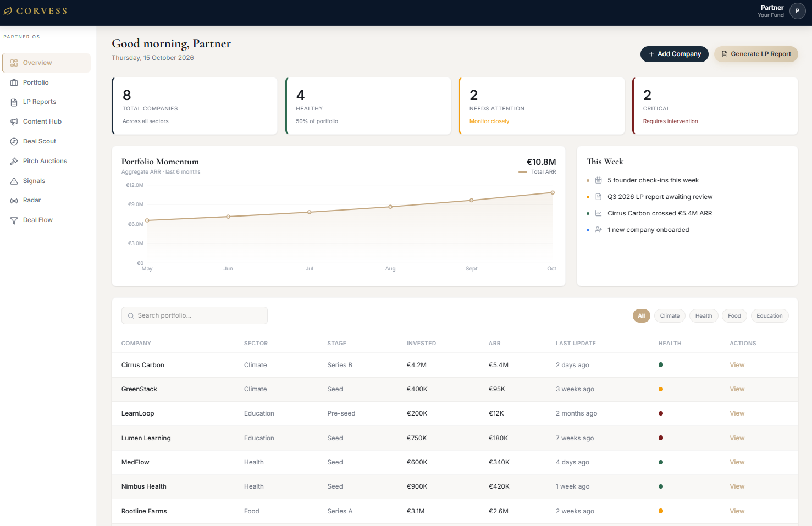The width and height of the screenshot is (812, 526).
Task: Filter portfolio by Climate sector
Action: tap(670, 316)
